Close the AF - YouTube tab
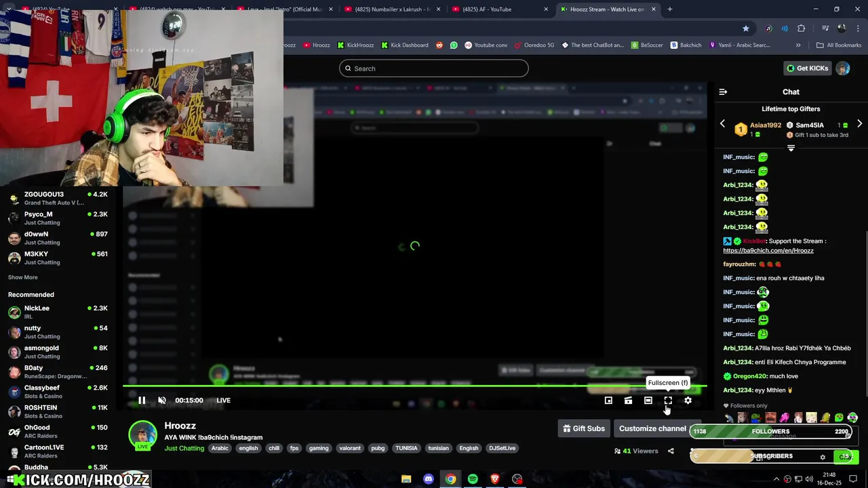 [x=546, y=9]
